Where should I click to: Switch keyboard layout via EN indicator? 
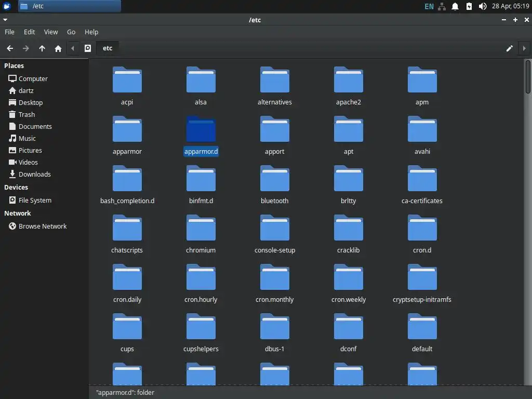tap(429, 6)
